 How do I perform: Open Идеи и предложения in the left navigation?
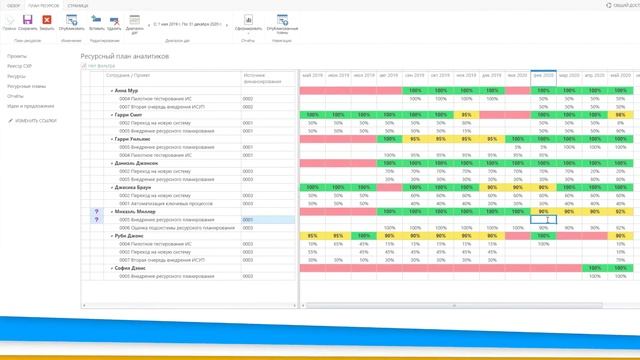pyautogui.click(x=31, y=106)
